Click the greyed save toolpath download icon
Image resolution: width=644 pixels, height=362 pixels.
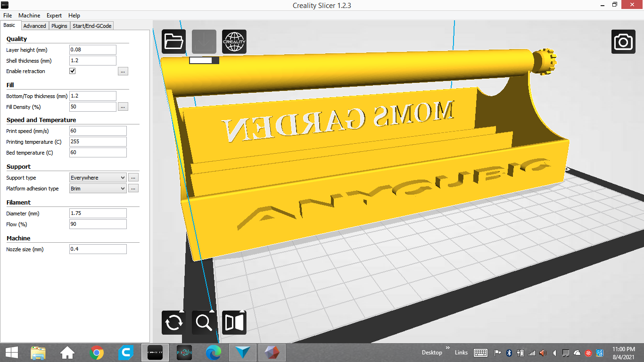204,41
